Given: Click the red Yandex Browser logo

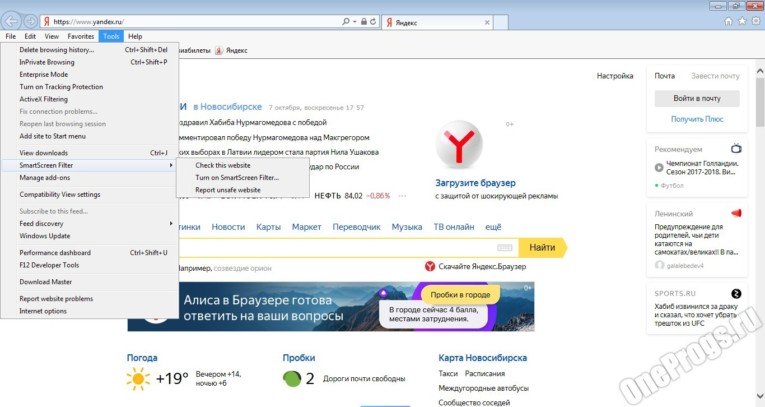Looking at the screenshot, I should [x=459, y=144].
